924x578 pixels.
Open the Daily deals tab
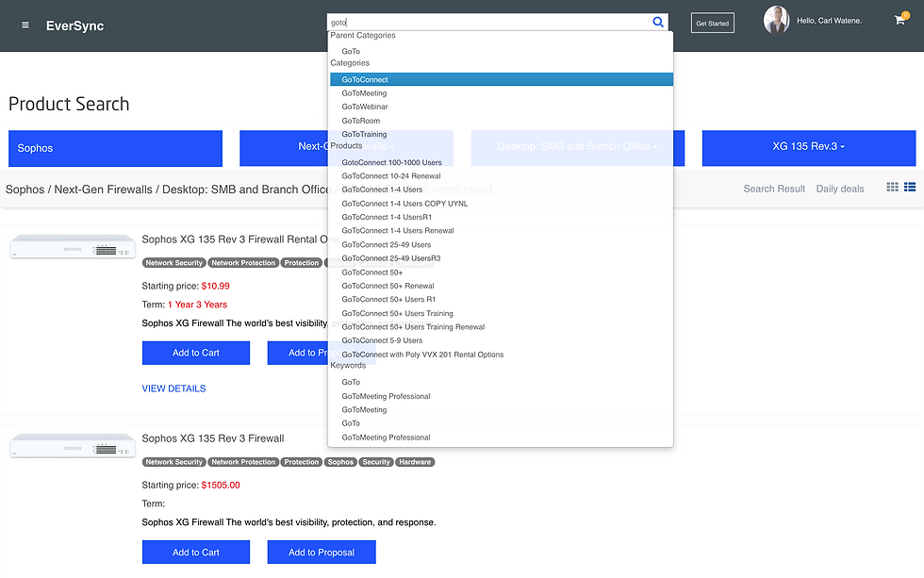[x=840, y=189]
